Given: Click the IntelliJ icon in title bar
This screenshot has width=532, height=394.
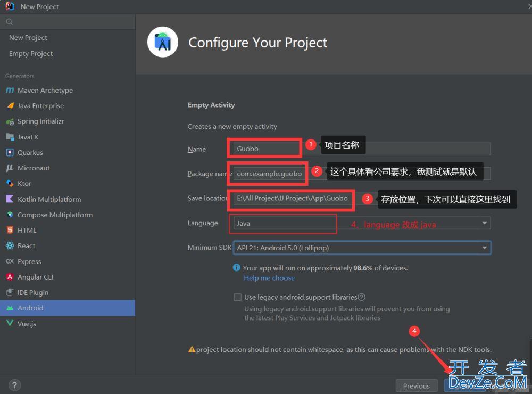Looking at the screenshot, I should 10,6.
